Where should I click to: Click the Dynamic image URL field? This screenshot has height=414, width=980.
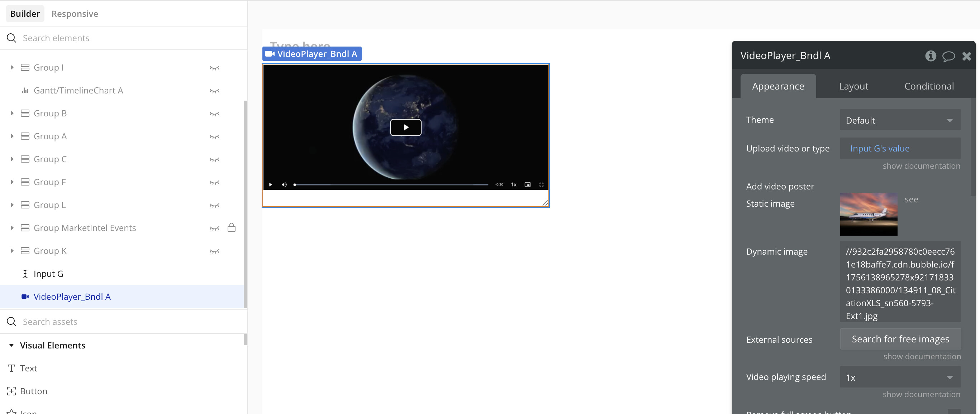(x=900, y=282)
